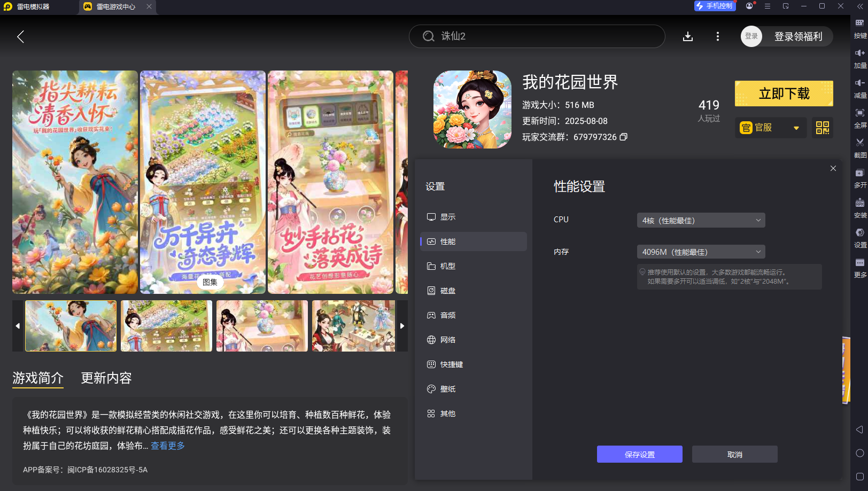
Task: Select the 雷电模拟器 tab
Action: coord(32,7)
